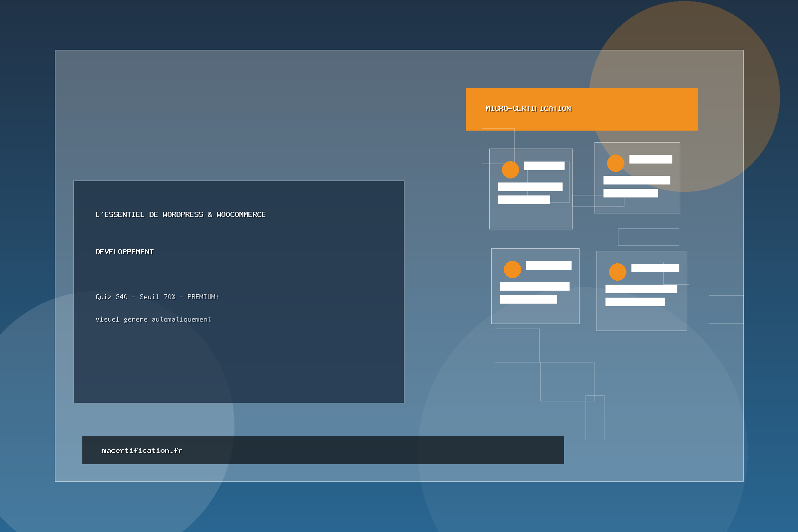The height and width of the screenshot is (532, 798).
Task: Click the orange badge icon on the top-left card
Action: click(x=510, y=170)
